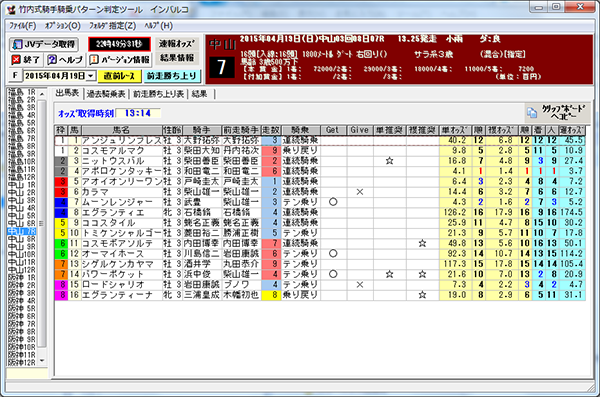Click the 騎乗 column header
This screenshot has width=600, height=397.
[300, 130]
